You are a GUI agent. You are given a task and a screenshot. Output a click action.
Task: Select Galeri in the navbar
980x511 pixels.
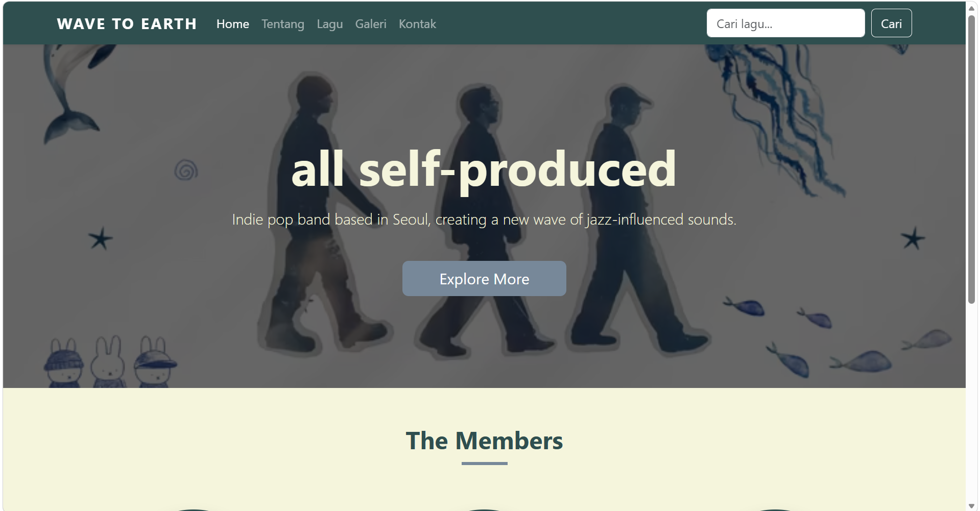[371, 24]
